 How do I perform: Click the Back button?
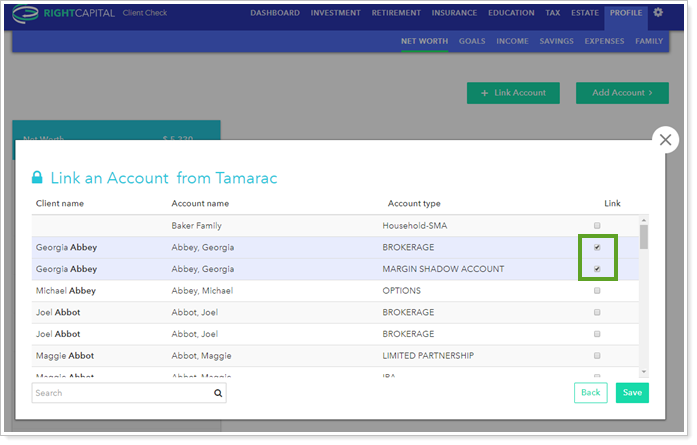tap(590, 393)
